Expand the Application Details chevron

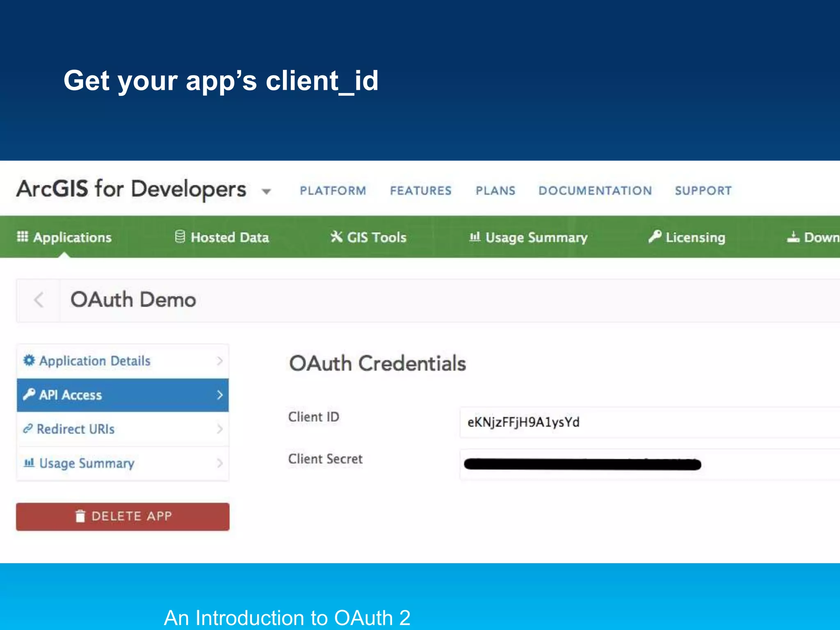(220, 361)
